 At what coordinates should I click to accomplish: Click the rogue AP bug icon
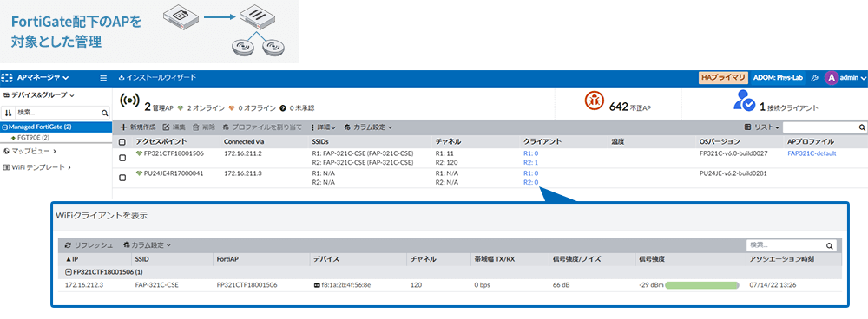pyautogui.click(x=595, y=101)
